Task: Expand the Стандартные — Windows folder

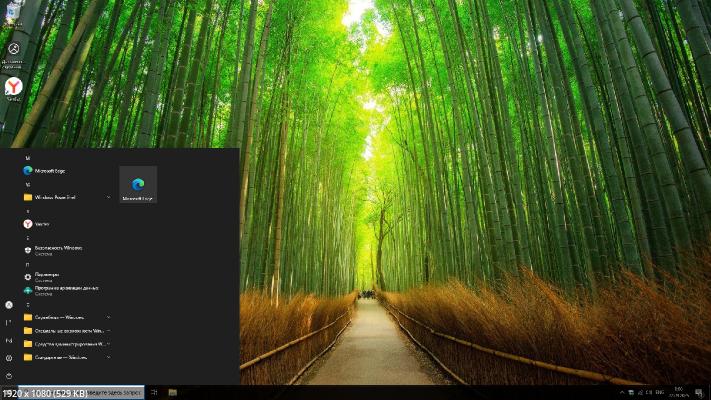Action: (x=66, y=357)
